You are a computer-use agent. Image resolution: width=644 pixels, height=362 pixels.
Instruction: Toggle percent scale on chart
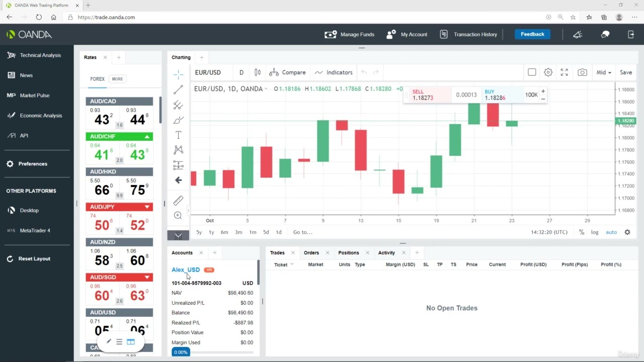pos(582,232)
